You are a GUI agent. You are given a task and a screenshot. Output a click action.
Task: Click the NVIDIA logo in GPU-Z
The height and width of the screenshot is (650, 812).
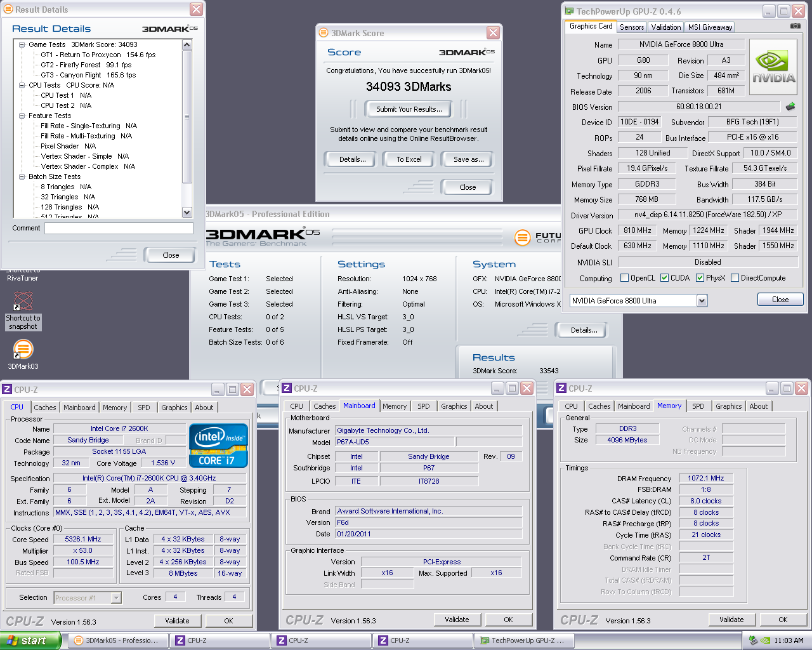[x=773, y=67]
